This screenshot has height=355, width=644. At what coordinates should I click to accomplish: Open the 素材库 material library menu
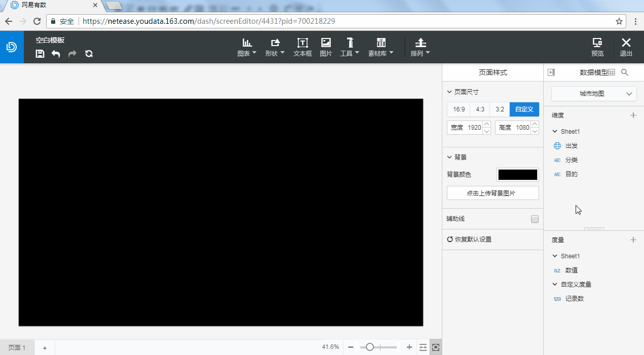[x=381, y=47]
